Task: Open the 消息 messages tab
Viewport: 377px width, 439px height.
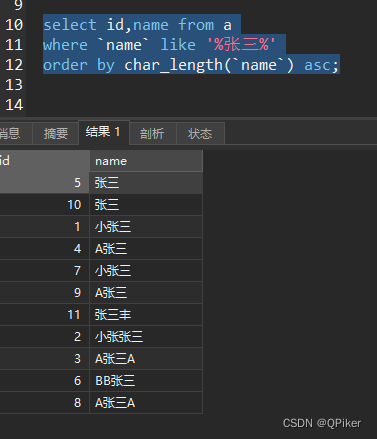Action: 15,134
